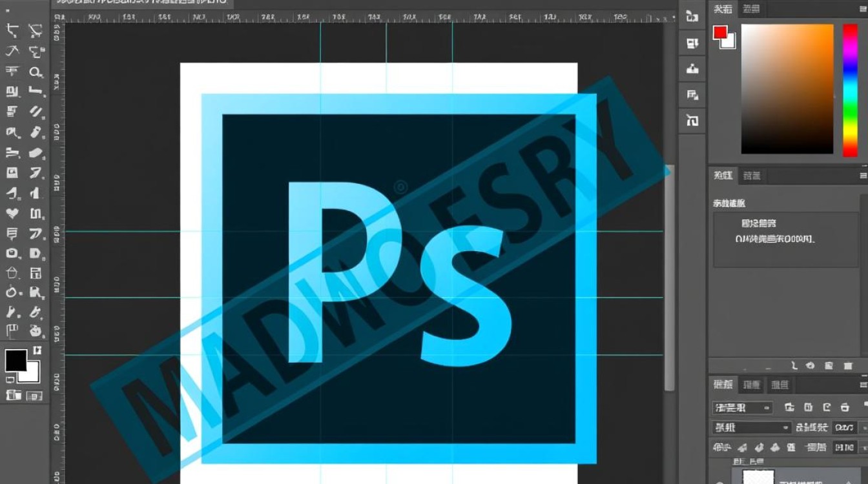The width and height of the screenshot is (868, 484).
Task: Select the active first tab of the color panel
Action: (723, 9)
